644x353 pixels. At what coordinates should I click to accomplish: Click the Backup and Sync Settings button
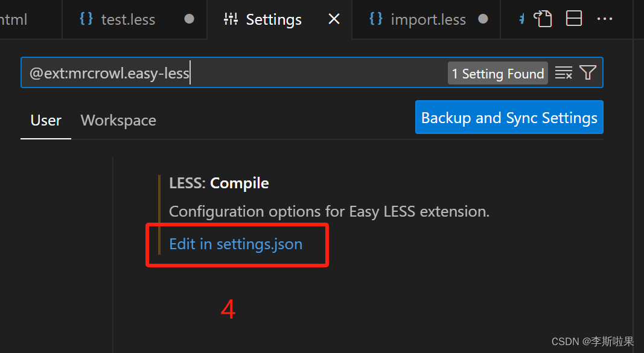(509, 118)
